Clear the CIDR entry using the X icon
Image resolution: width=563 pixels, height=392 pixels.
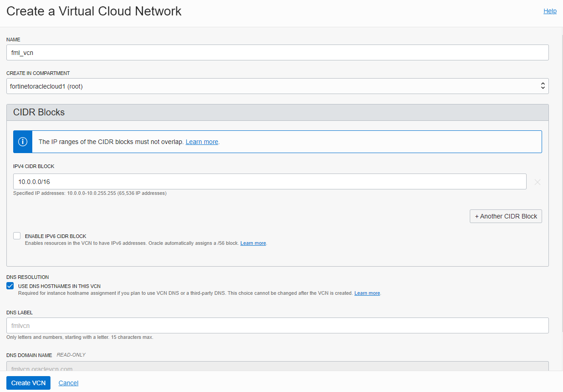pos(537,182)
